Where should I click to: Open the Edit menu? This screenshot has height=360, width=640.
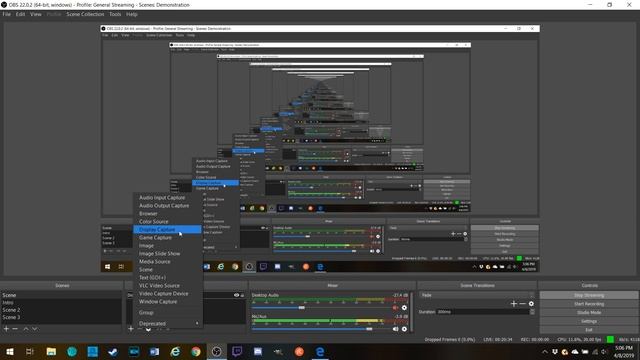click(20, 14)
